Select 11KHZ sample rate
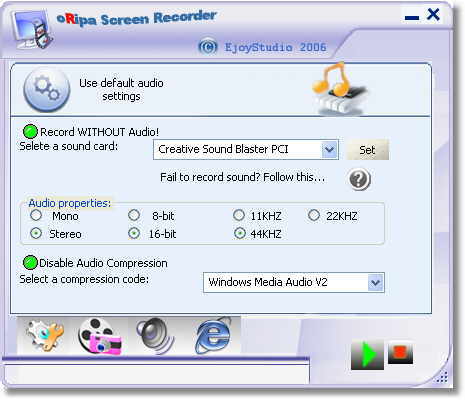Screen dimensions: 465x400 pos(239,215)
